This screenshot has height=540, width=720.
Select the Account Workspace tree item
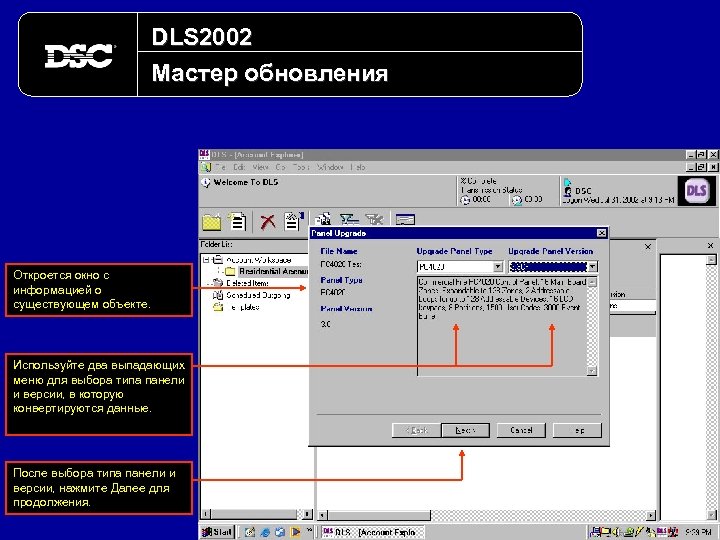259,260
